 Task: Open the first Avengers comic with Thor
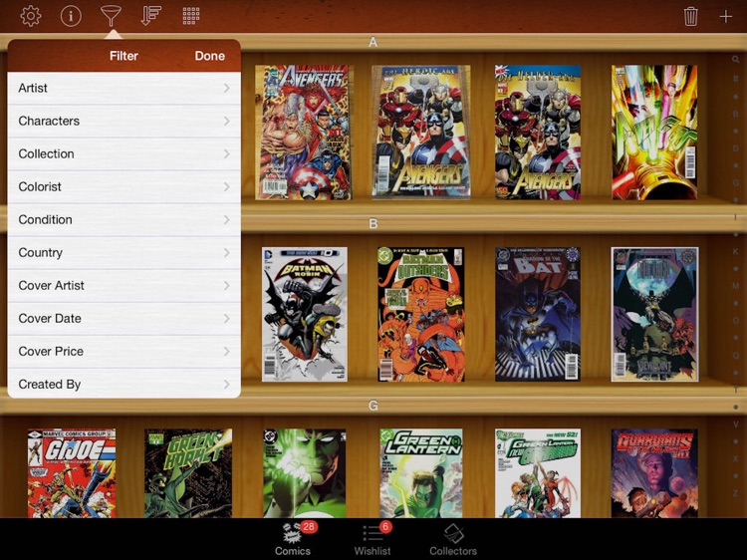tap(304, 133)
